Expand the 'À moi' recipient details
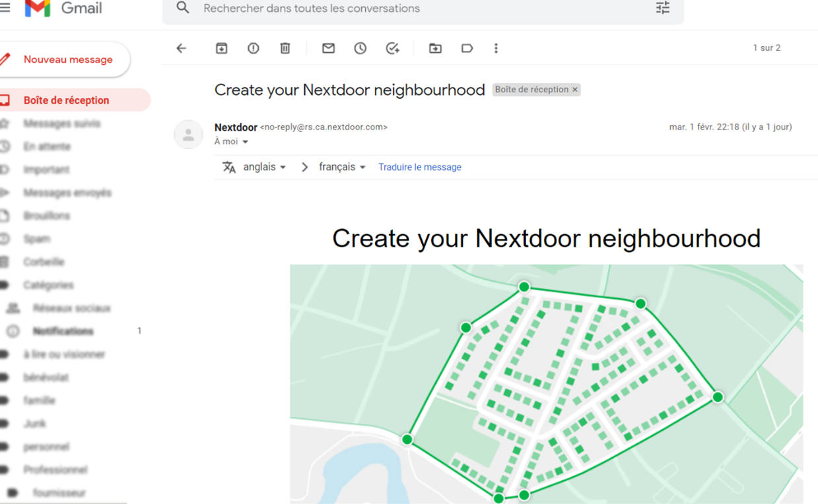This screenshot has height=504, width=818. click(245, 142)
